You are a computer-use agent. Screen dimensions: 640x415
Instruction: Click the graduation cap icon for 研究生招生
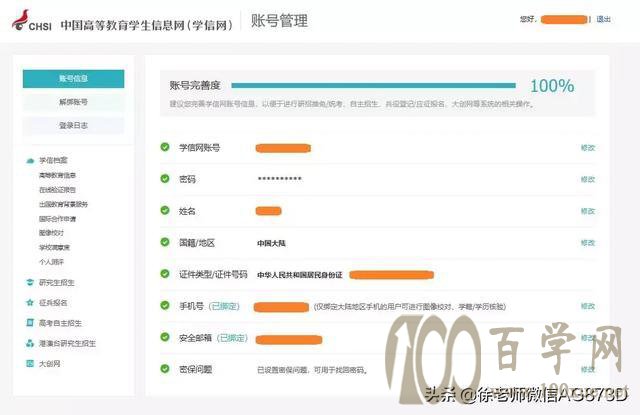pyautogui.click(x=30, y=282)
